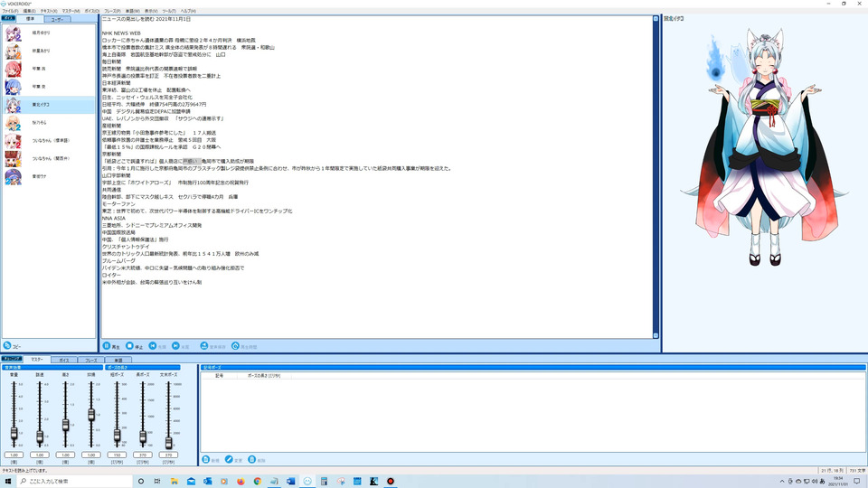This screenshot has width=868, height=488.
Task: Select the 音街ウナ voice avatar
Action: point(14,176)
